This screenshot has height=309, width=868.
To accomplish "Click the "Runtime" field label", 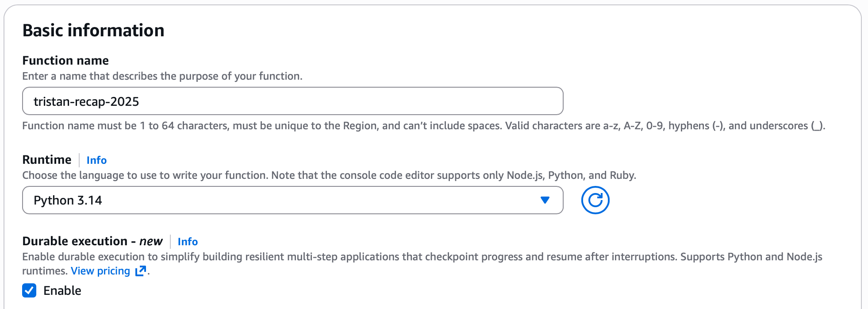I will [x=47, y=159].
